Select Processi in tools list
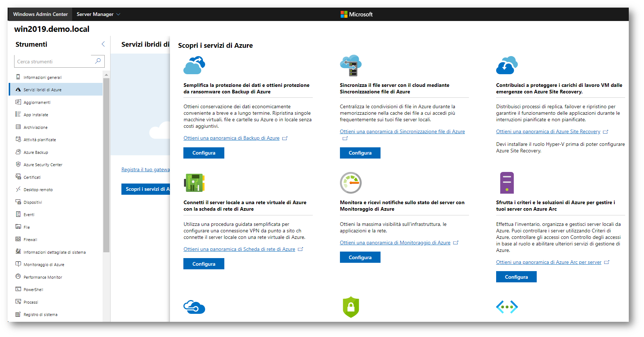Screen dimensions: 644x337 click(56, 302)
